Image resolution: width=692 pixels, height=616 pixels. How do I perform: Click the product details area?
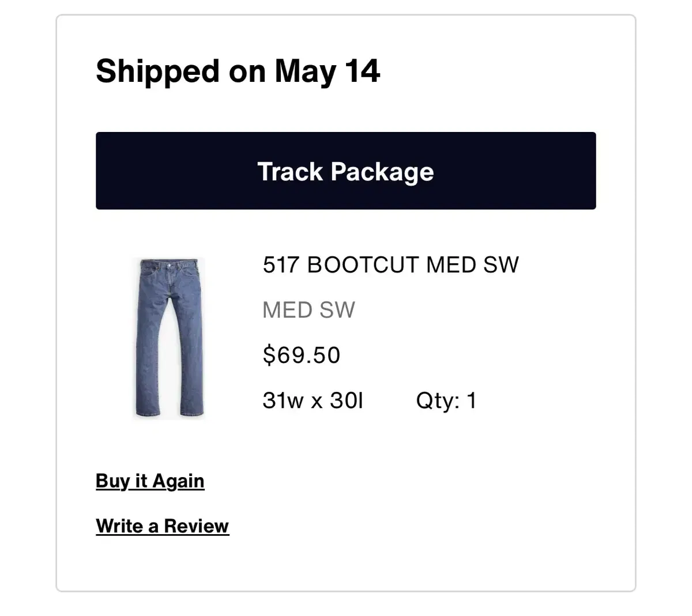point(390,331)
